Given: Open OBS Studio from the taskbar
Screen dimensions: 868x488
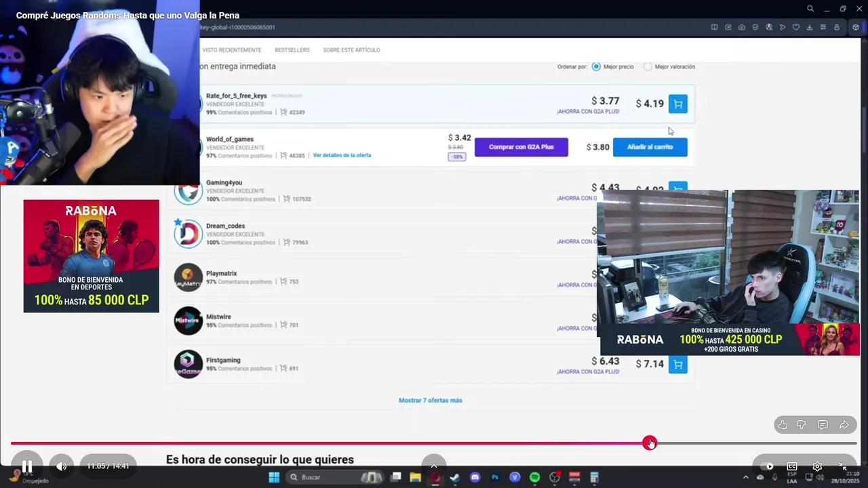Looking at the screenshot, I should [x=554, y=477].
